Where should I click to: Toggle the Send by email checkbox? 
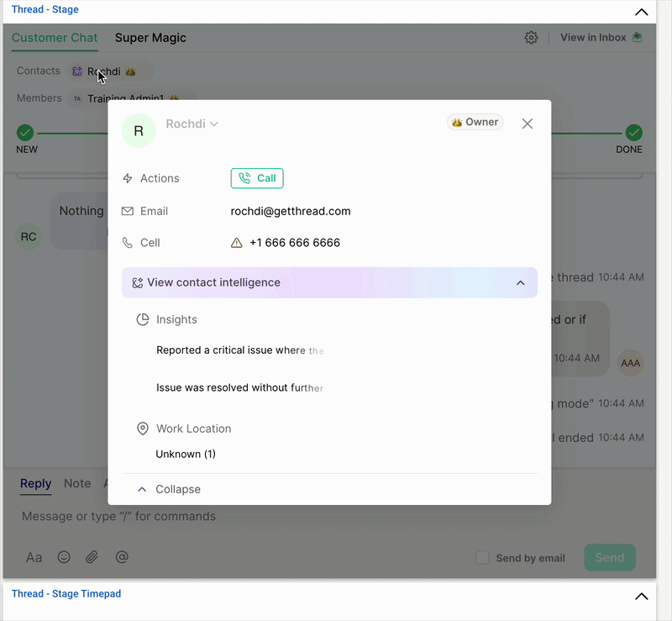tap(482, 557)
